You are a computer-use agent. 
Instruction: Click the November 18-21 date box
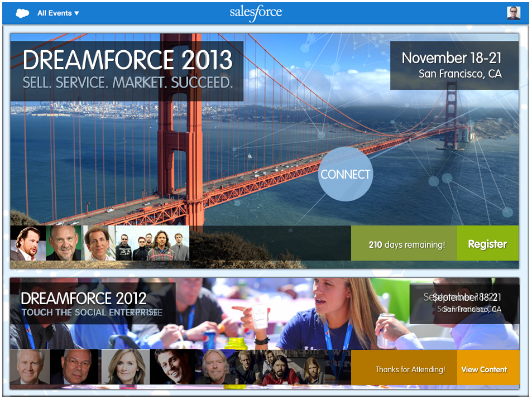[x=454, y=65]
